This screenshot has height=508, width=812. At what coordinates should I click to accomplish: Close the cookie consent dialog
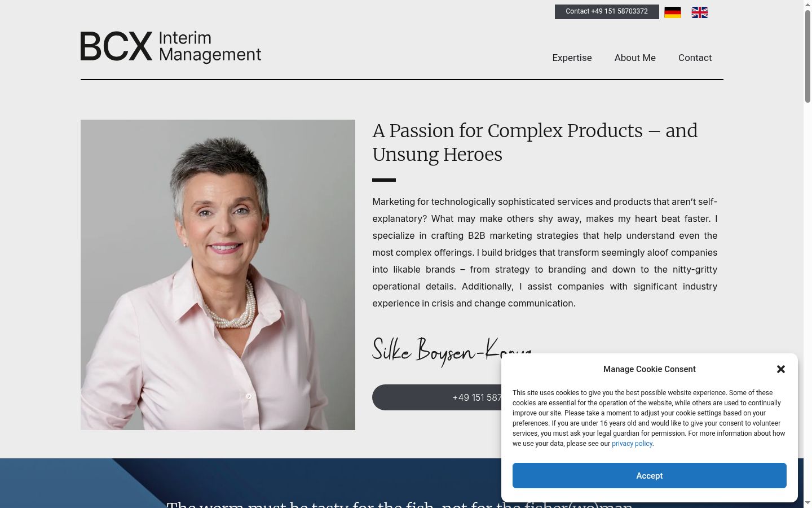(x=781, y=369)
